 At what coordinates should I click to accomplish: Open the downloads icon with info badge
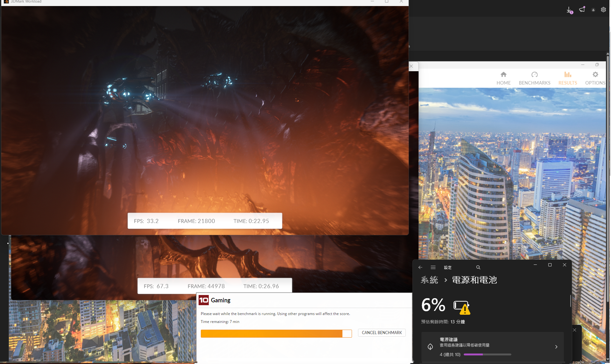click(x=569, y=10)
